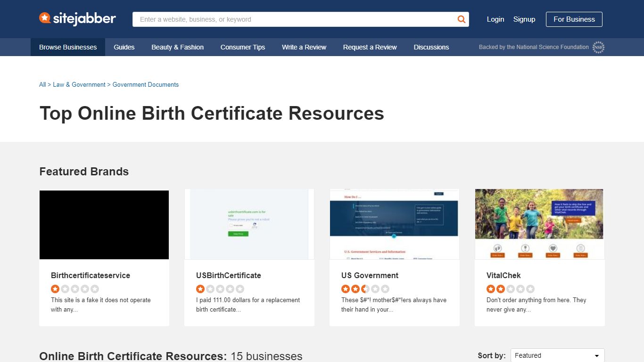Click VitalChek star rating
Screen dimensions: 644x362
pos(511,289)
